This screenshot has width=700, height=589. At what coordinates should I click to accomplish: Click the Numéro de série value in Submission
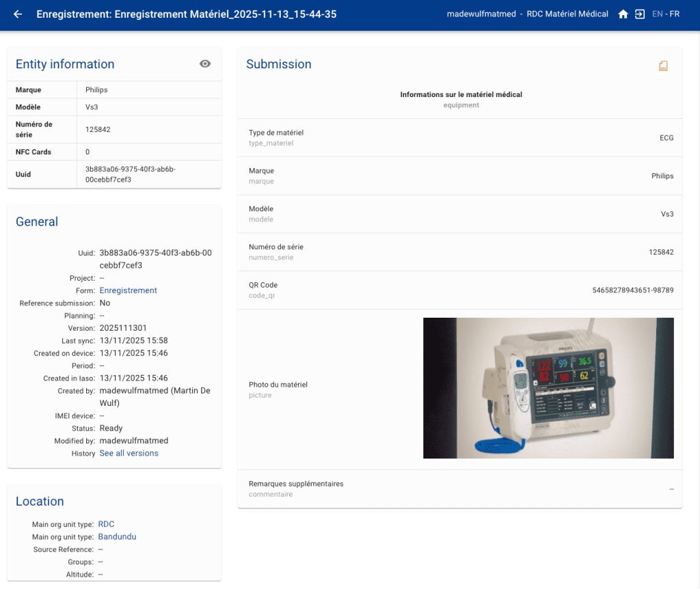click(660, 252)
